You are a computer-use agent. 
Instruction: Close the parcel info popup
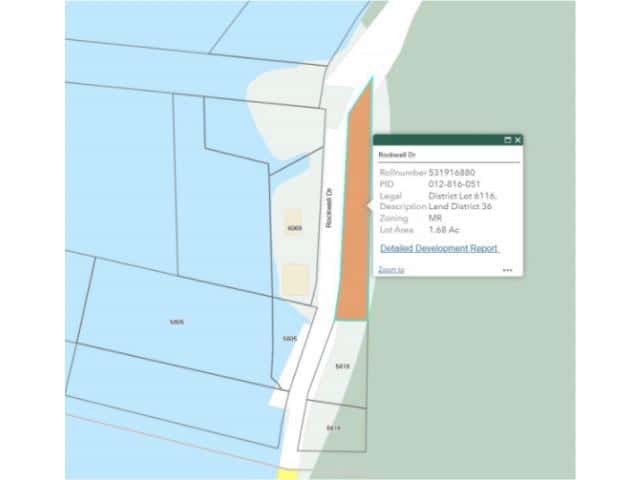click(518, 140)
